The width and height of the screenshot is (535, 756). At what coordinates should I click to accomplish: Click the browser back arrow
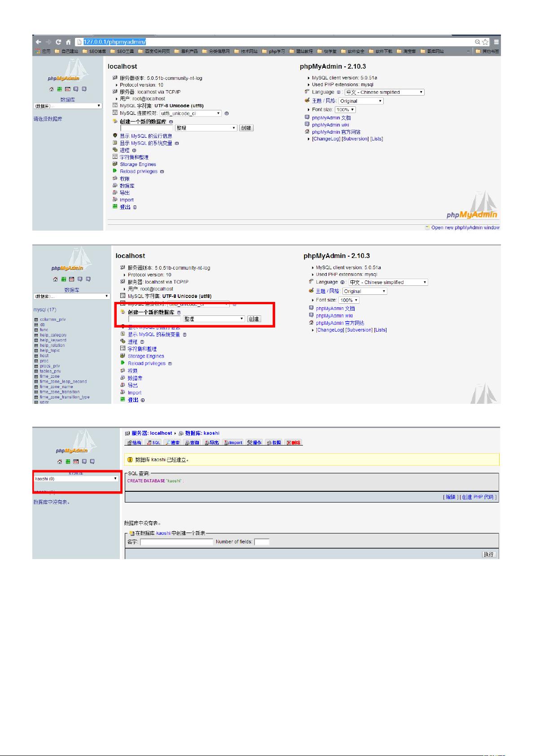point(39,42)
